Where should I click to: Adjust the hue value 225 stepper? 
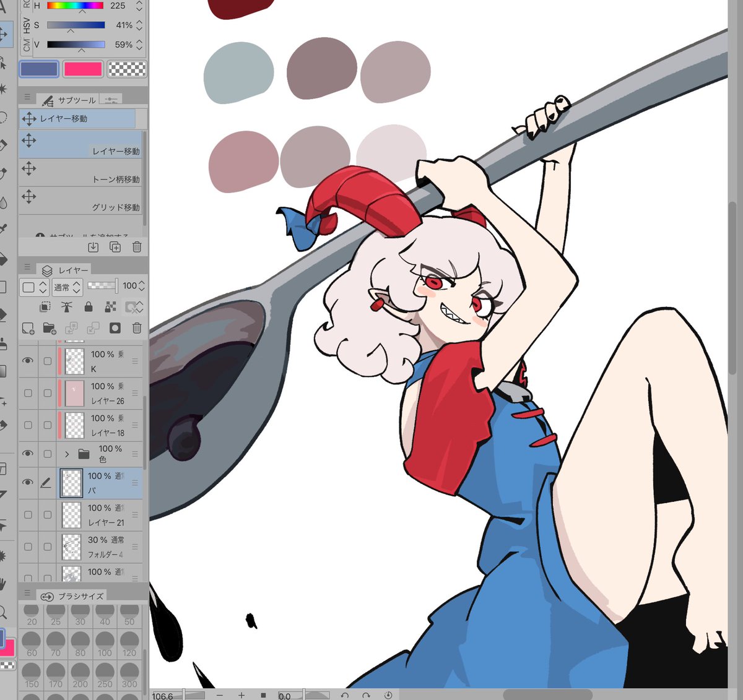pyautogui.click(x=139, y=6)
